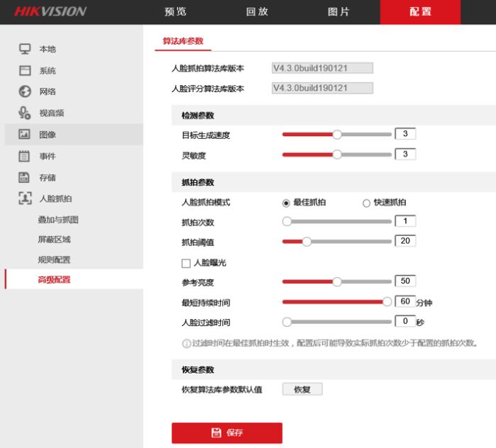Click the 抓拍阈值 value input field
Viewport: 496px width, 448px height.
405,241
